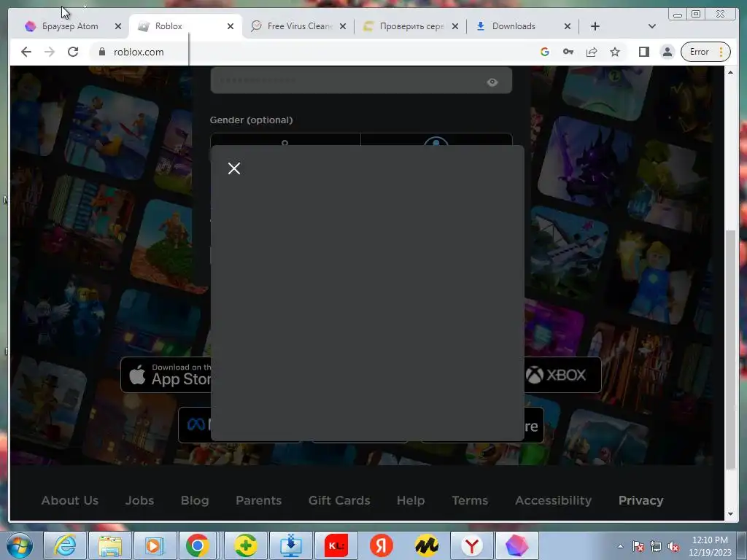Expand the tab search dropdown
This screenshot has height=560, width=747.
(x=652, y=26)
